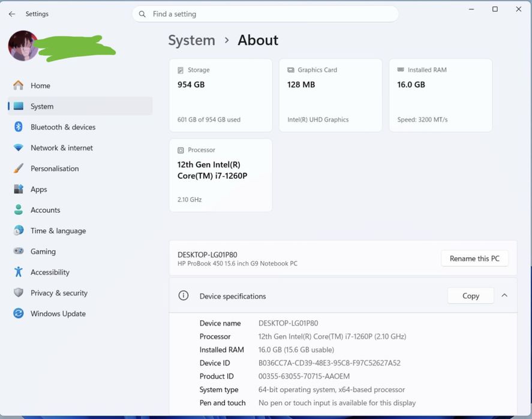Click the back arrow icon
532x419 pixels.
point(12,14)
